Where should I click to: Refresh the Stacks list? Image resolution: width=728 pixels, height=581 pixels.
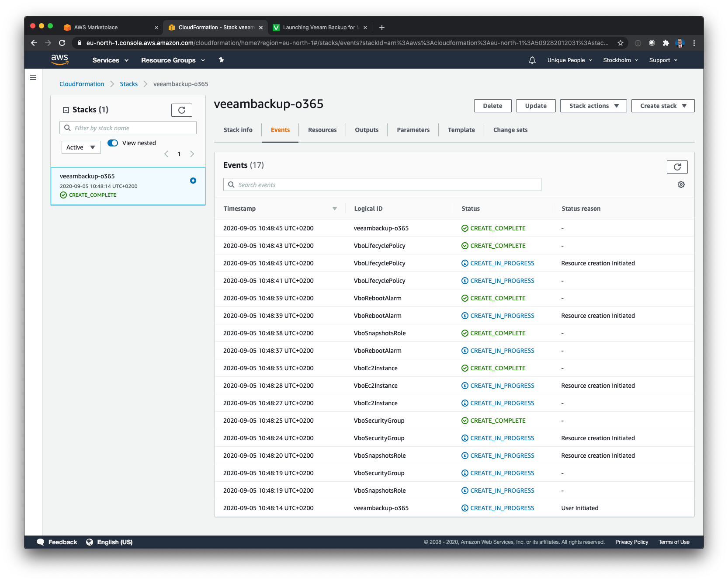[x=182, y=110]
